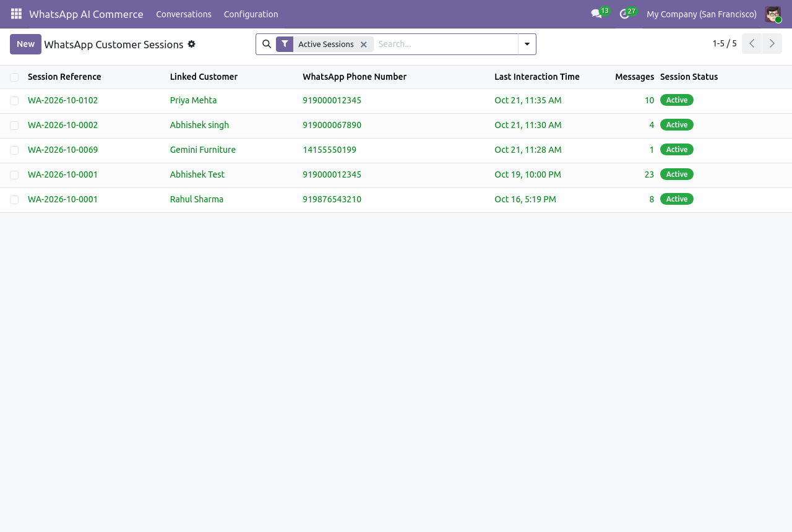The height and width of the screenshot is (532, 792).
Task: Select the row checkbox for WA-2026-10-0102
Action: coord(14,101)
